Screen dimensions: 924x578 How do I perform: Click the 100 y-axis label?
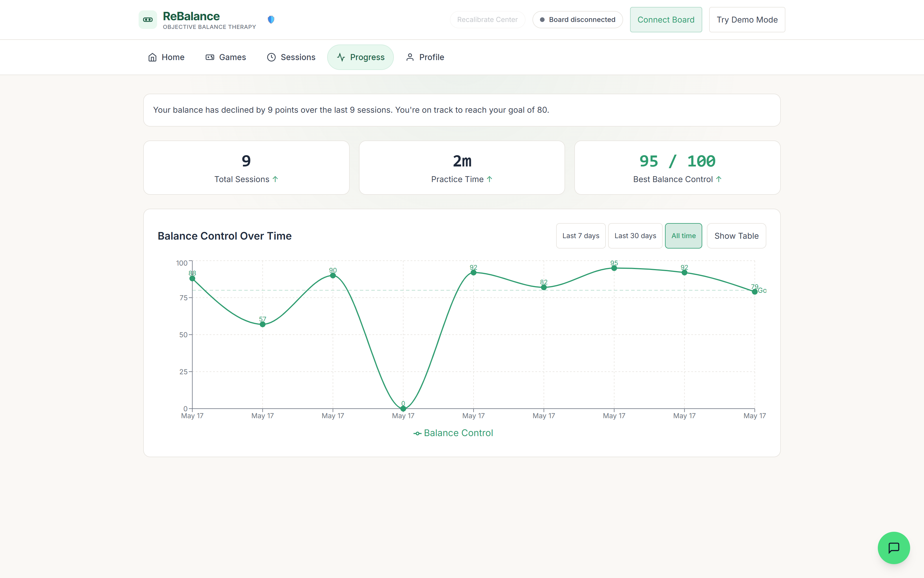tap(182, 263)
